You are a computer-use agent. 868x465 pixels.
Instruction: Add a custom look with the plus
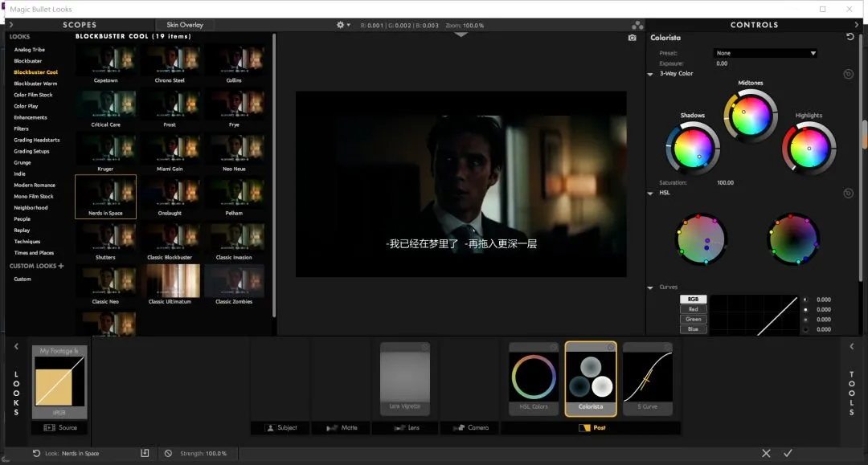[61, 266]
